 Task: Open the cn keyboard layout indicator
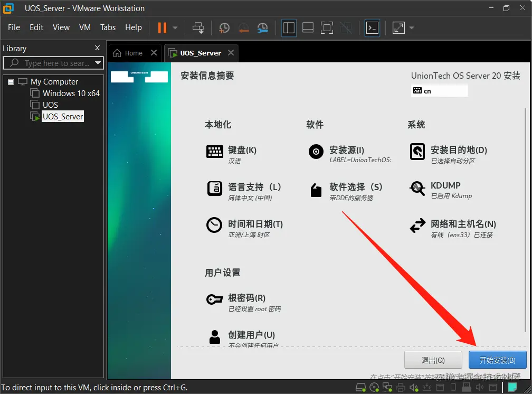tap(439, 91)
